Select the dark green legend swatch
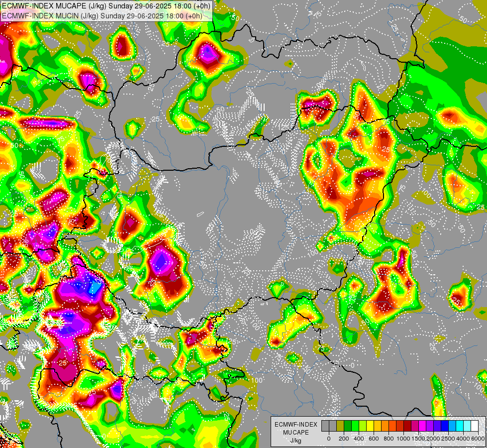The image size is (487, 448). coord(348,426)
